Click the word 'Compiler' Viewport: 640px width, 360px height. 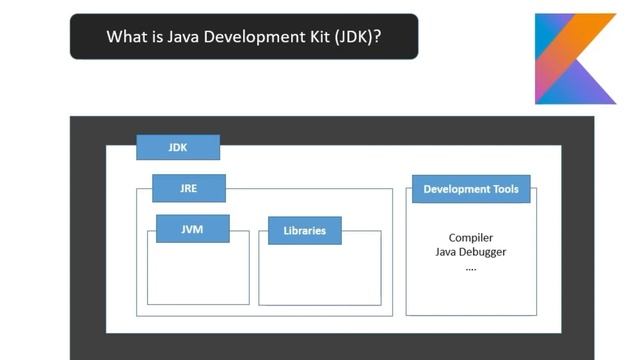[471, 238]
